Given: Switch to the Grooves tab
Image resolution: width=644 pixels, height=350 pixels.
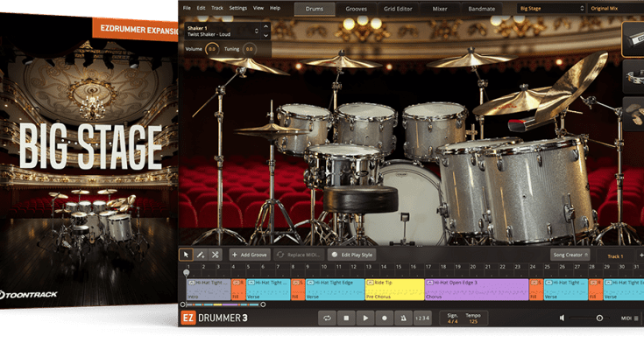Looking at the screenshot, I should click(x=357, y=9).
